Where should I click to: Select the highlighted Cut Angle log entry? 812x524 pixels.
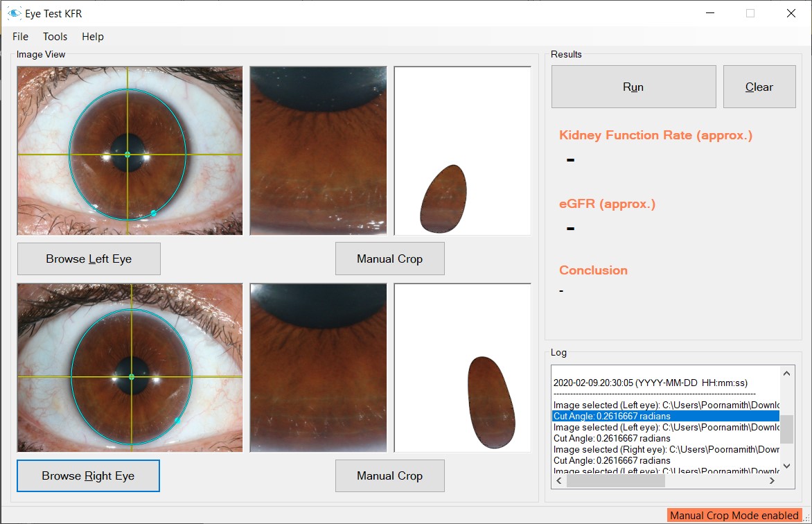665,416
